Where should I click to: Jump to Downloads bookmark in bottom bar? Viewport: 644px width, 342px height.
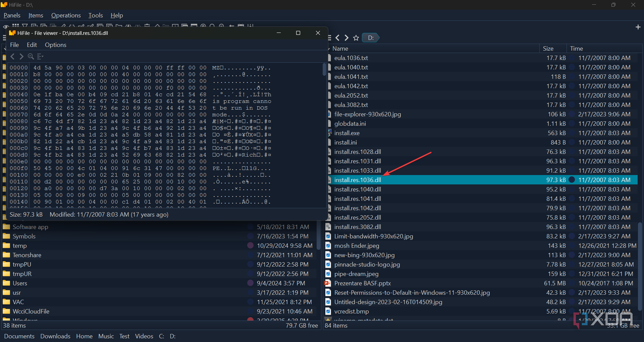[55, 336]
